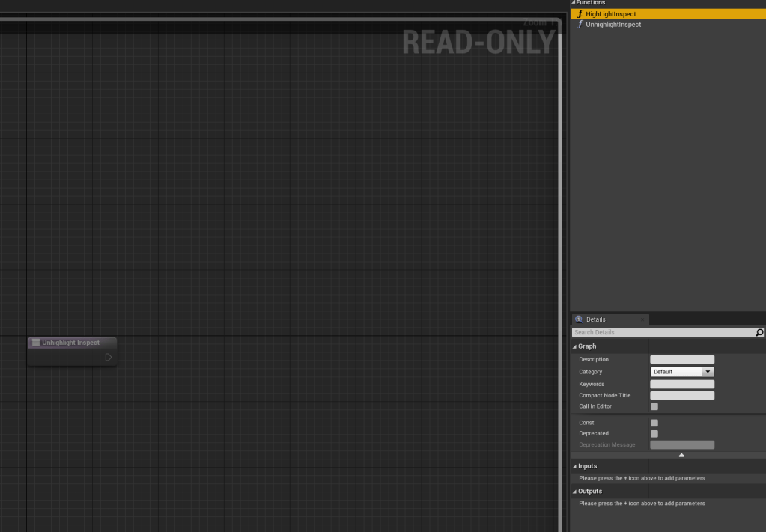Click the Unhighlight Inspect node icon
Screen dimensions: 766x532
35,343
